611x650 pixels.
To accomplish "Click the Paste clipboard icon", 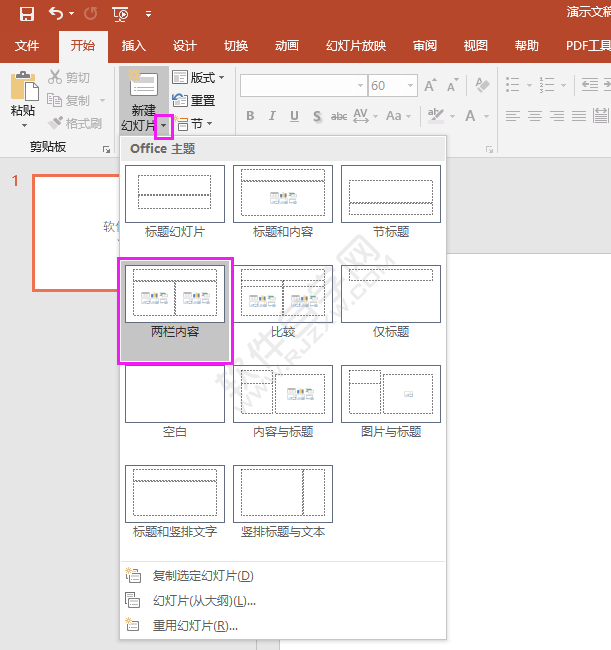I will click(23, 87).
